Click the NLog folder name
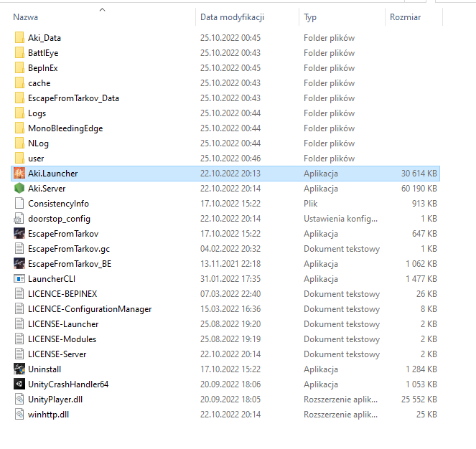The width and height of the screenshot is (476, 449). coord(38,143)
